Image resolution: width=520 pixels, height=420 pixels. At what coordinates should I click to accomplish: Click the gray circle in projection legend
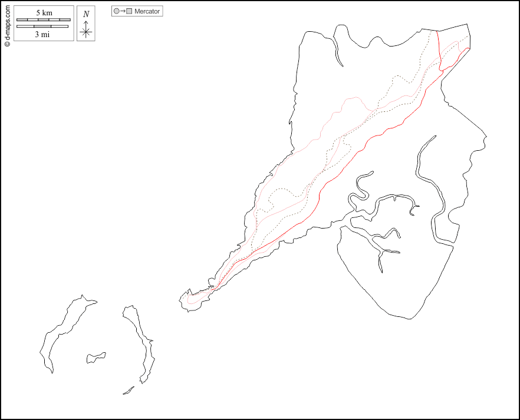[116, 11]
